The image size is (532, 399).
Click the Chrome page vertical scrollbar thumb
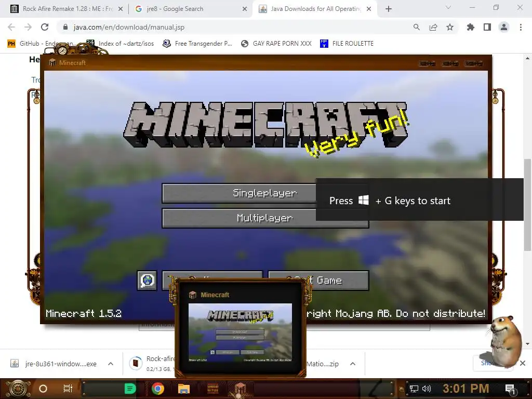coord(527,205)
